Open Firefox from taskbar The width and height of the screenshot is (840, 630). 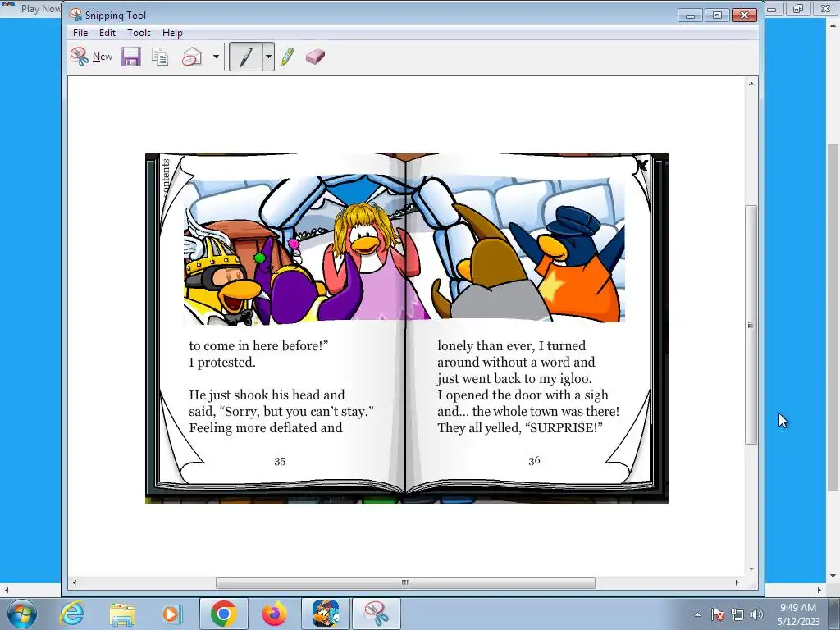pos(274,614)
